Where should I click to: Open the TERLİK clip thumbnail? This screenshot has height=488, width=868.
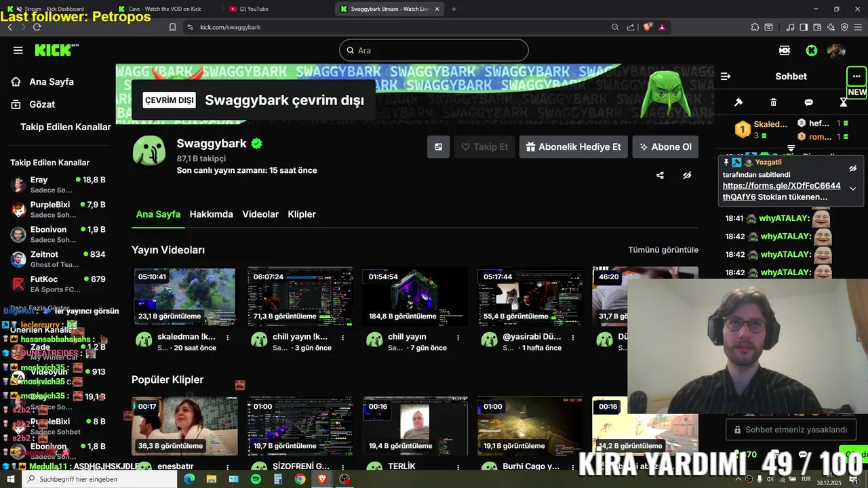tap(415, 426)
